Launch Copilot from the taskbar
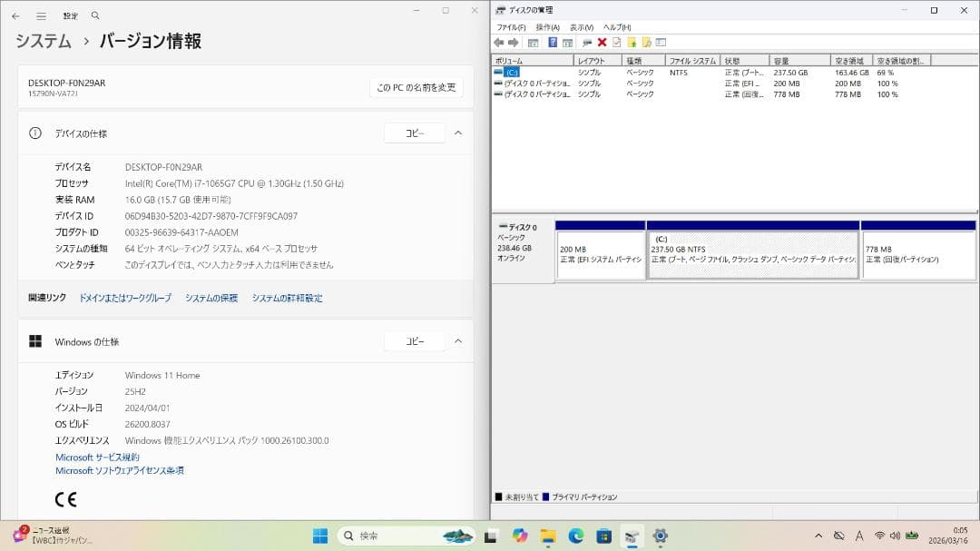980x551 pixels. 519,536
